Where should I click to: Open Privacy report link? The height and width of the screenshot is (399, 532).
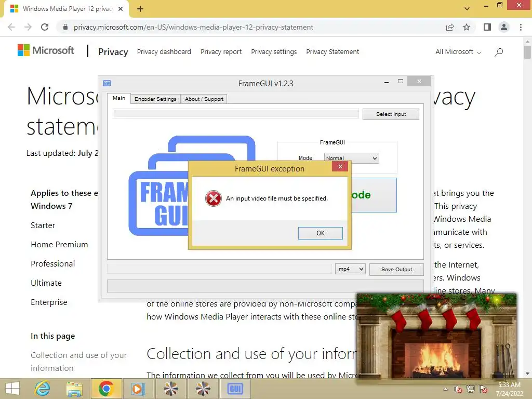point(221,51)
